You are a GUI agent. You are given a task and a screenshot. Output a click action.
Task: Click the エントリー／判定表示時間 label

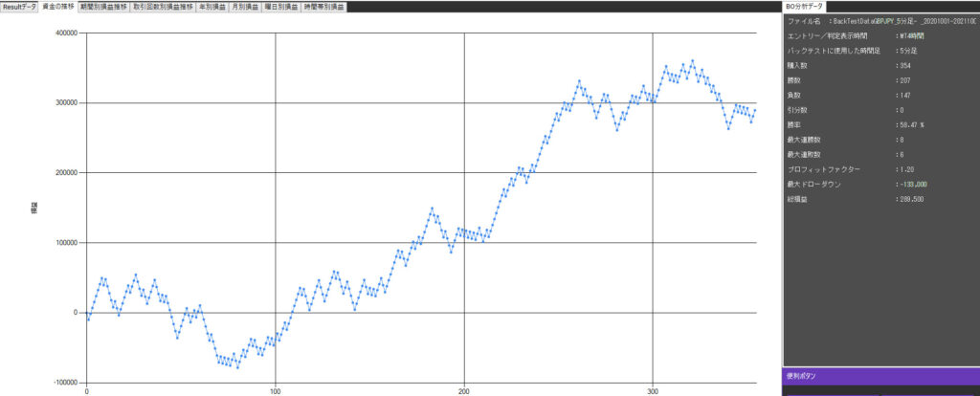[x=828, y=36]
